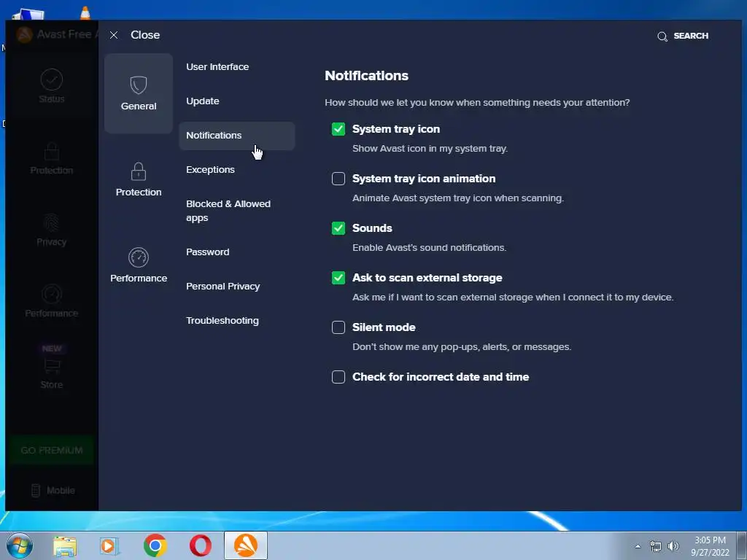
Task: Click the volume speaker tray icon
Action: (673, 546)
